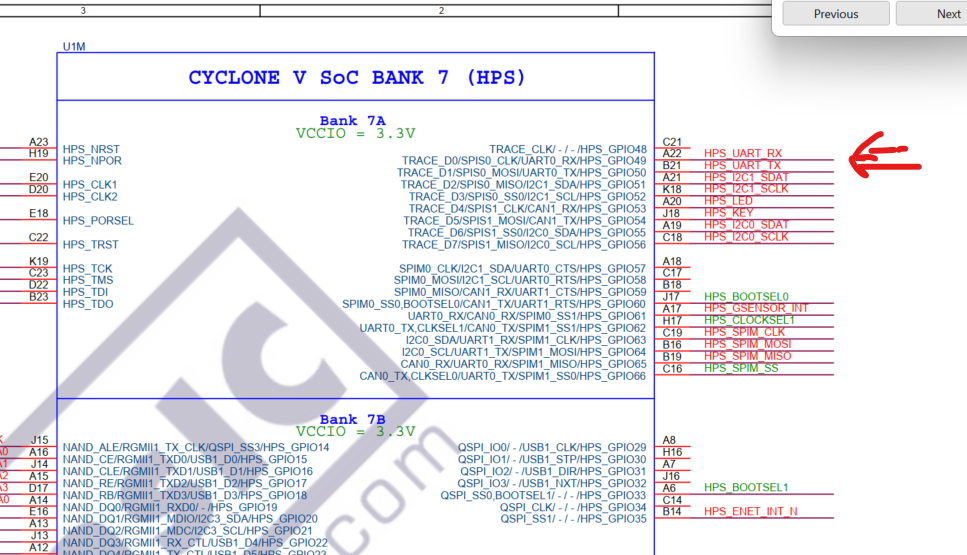Click the HPS_TDO pin name
The width and height of the screenshot is (967, 555).
[88, 305]
